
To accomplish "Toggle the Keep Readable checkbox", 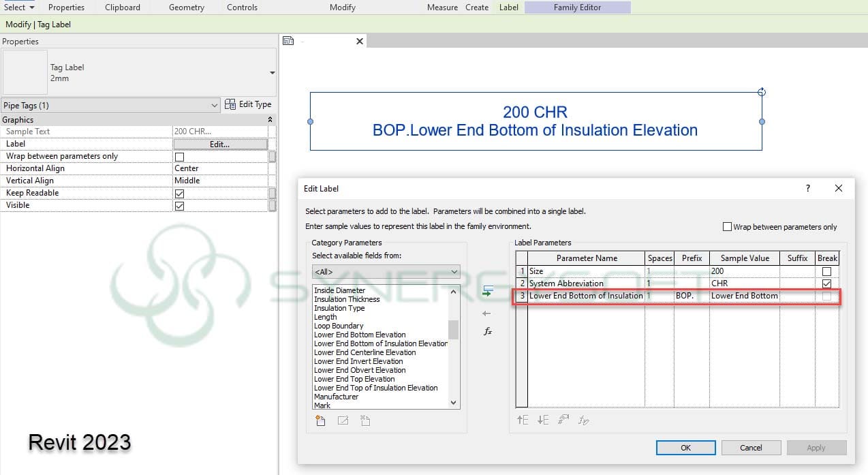I will click(180, 194).
